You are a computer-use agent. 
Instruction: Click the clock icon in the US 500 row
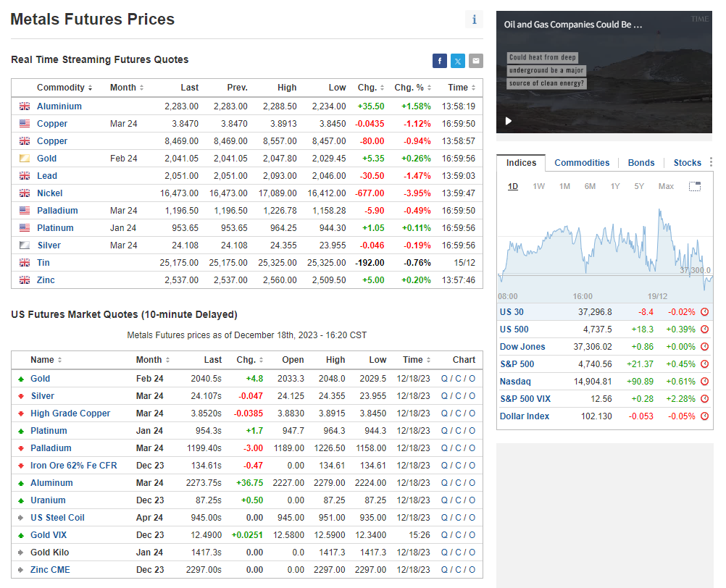pos(705,329)
